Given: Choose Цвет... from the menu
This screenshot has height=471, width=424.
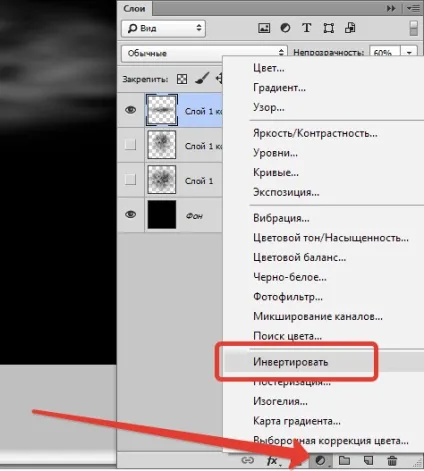Looking at the screenshot, I should (x=269, y=68).
